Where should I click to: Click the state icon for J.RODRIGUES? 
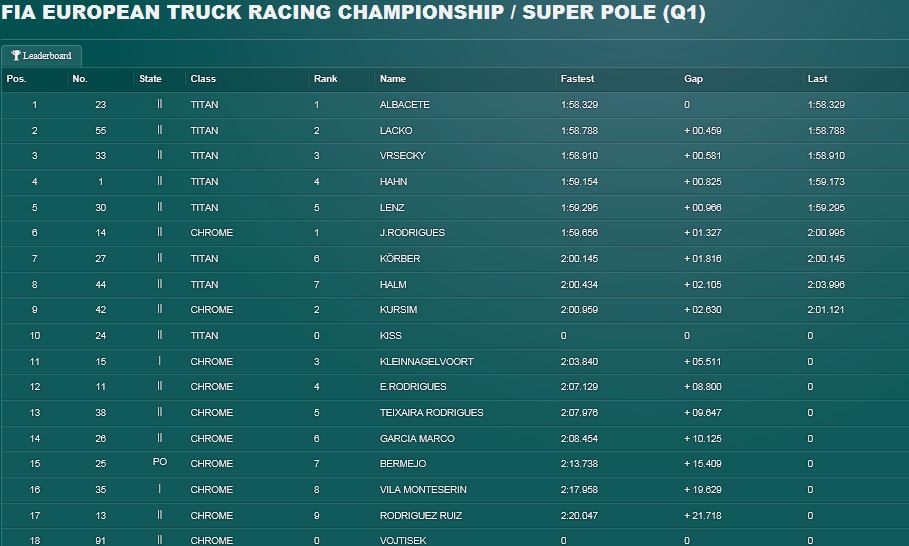coord(159,232)
